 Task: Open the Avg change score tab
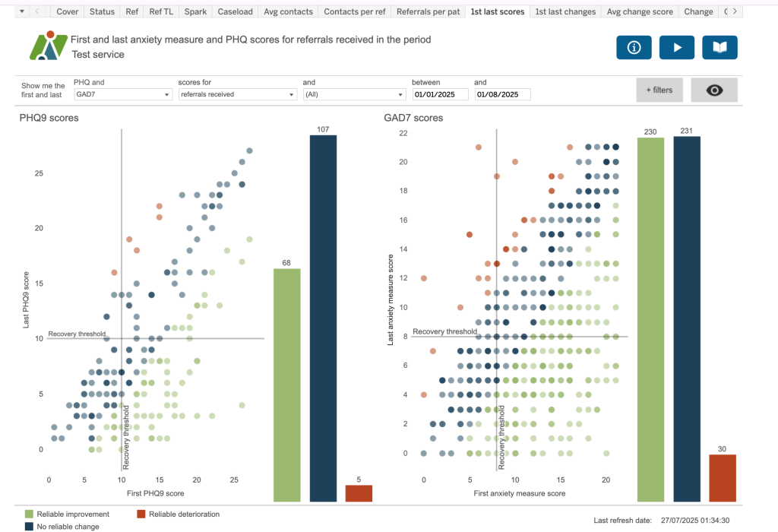640,11
